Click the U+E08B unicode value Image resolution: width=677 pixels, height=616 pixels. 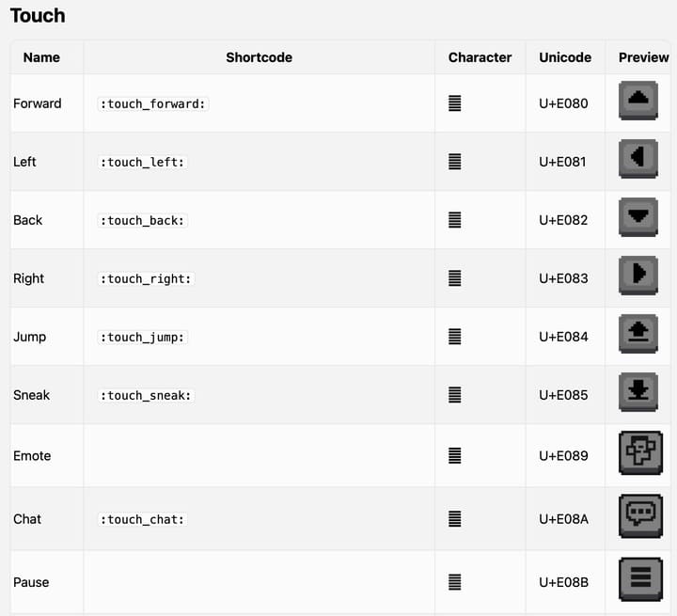tap(563, 582)
